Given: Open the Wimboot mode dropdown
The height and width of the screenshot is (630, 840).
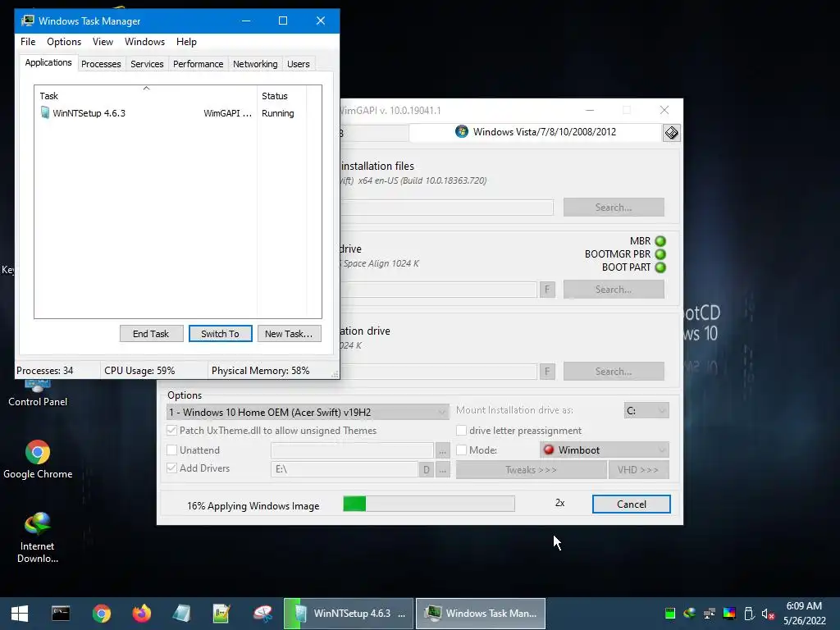Looking at the screenshot, I should (x=605, y=450).
